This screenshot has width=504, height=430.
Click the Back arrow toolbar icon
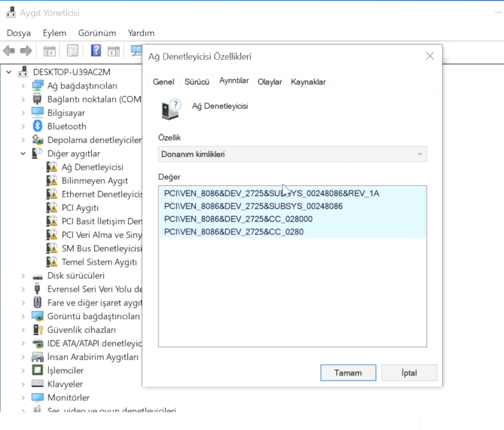tap(9, 51)
